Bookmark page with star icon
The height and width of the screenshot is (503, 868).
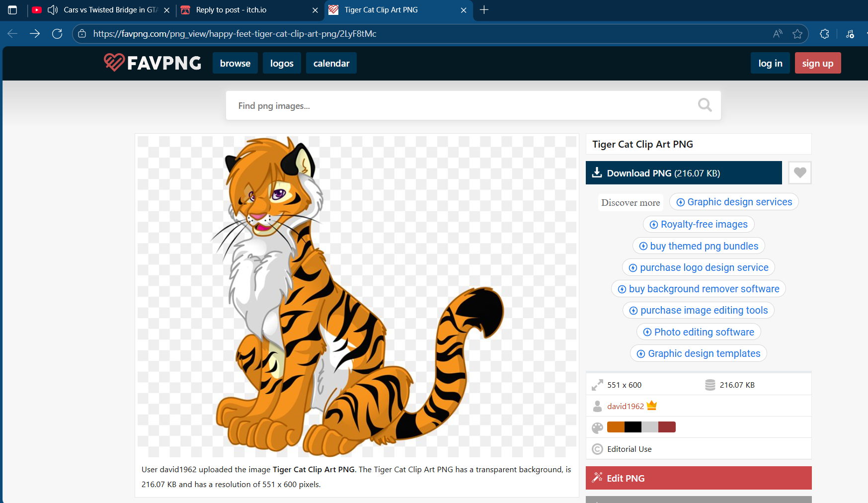(797, 34)
